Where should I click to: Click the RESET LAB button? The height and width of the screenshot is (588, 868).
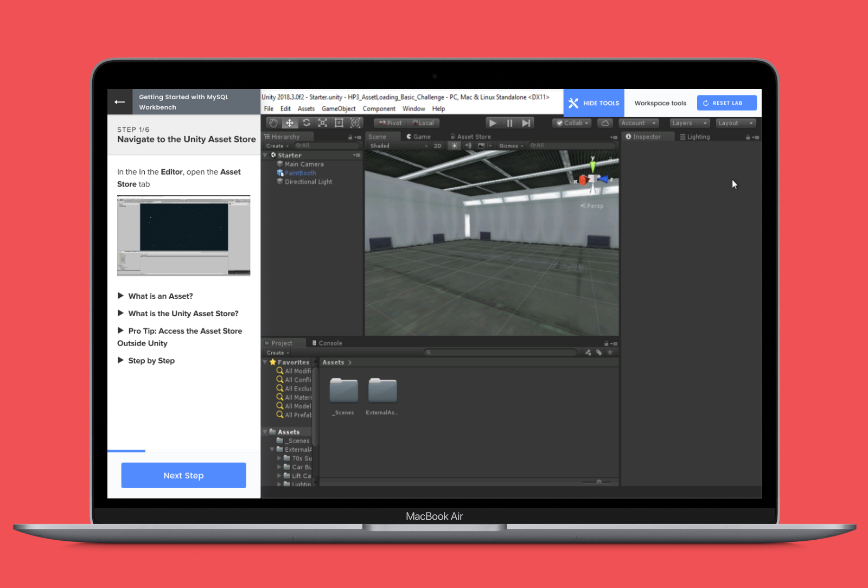[727, 103]
